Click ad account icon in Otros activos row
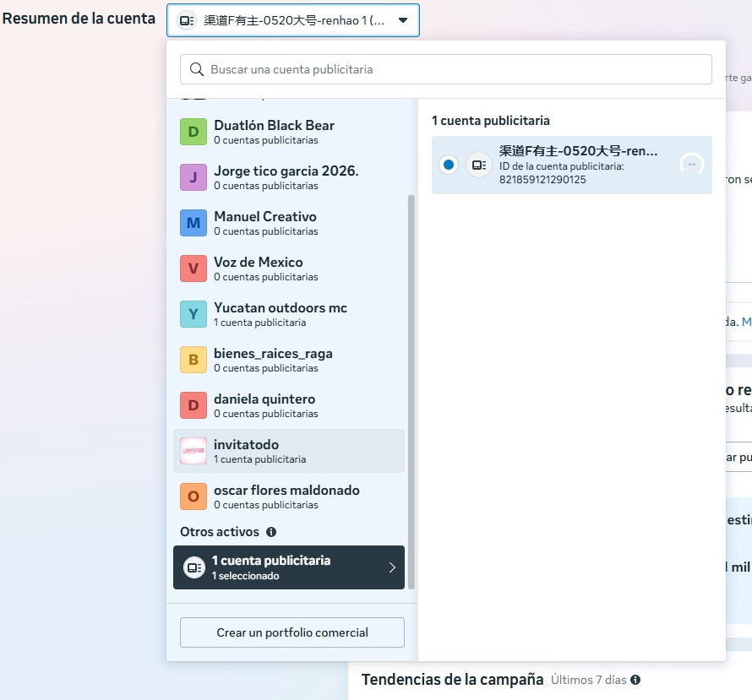This screenshot has height=700, width=752. pos(194,567)
